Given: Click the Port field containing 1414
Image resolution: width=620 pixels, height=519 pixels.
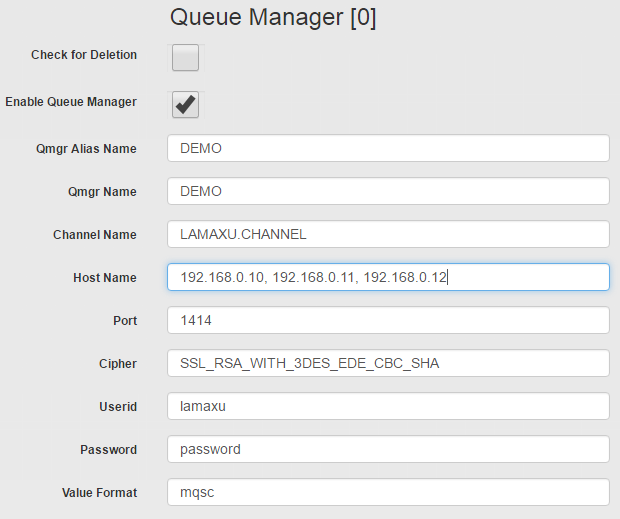Looking at the screenshot, I should click(x=388, y=320).
